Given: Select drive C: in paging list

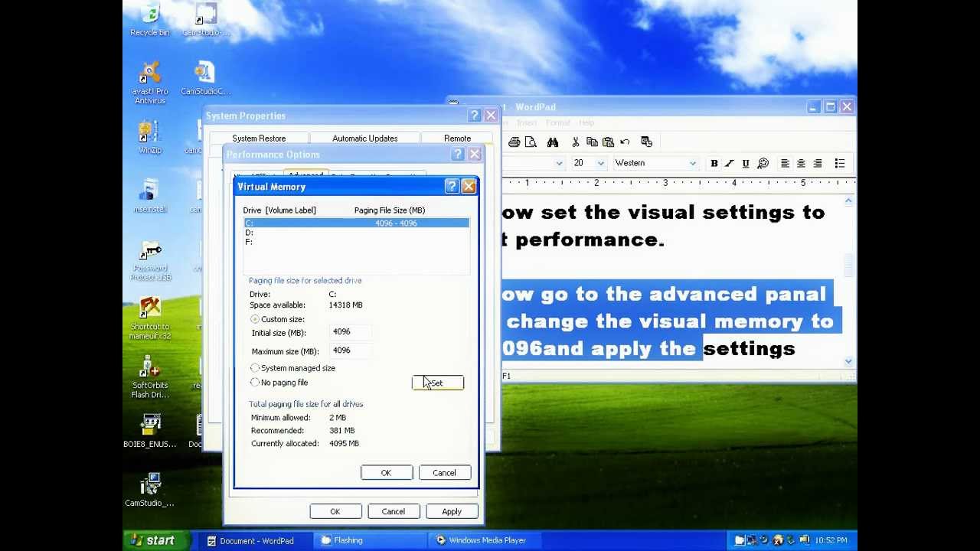Looking at the screenshot, I should point(357,223).
